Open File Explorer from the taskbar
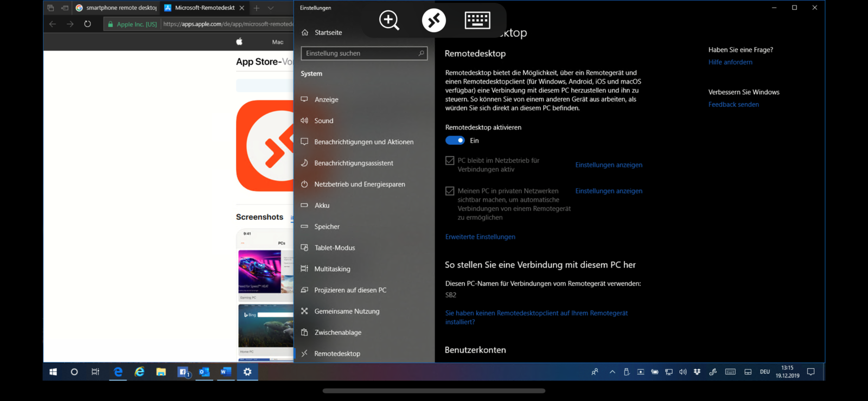The height and width of the screenshot is (401, 868). (x=161, y=372)
